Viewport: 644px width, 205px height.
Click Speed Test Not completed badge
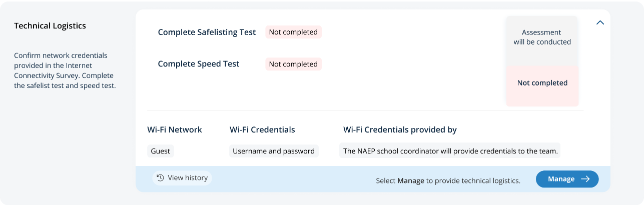pos(293,64)
